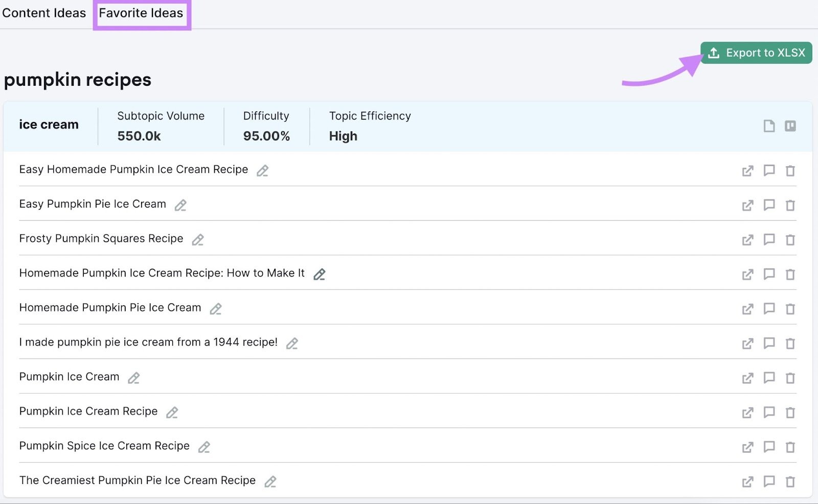Image resolution: width=818 pixels, height=504 pixels.
Task: Open the Favorite Ideas tab
Action: (x=141, y=13)
